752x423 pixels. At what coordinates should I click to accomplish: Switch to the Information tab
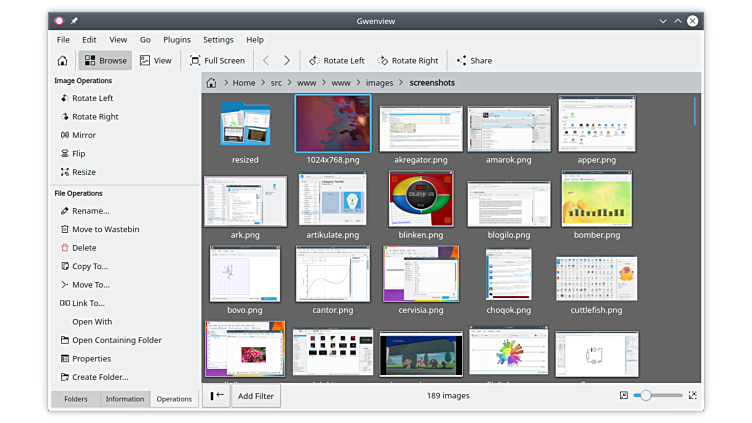[125, 399]
